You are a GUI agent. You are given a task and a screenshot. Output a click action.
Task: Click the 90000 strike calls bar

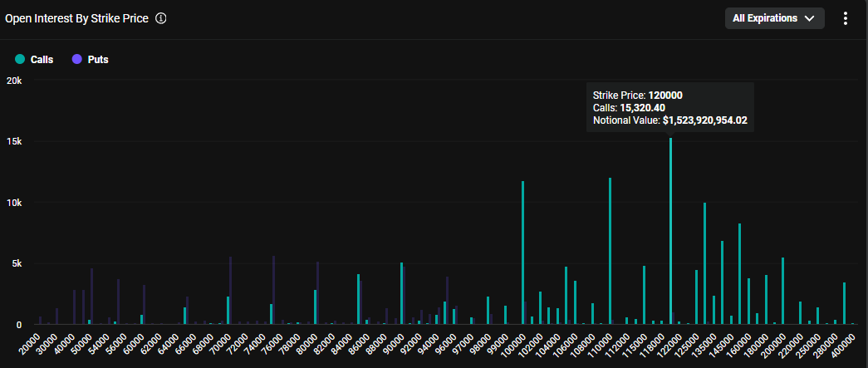[x=401, y=293]
